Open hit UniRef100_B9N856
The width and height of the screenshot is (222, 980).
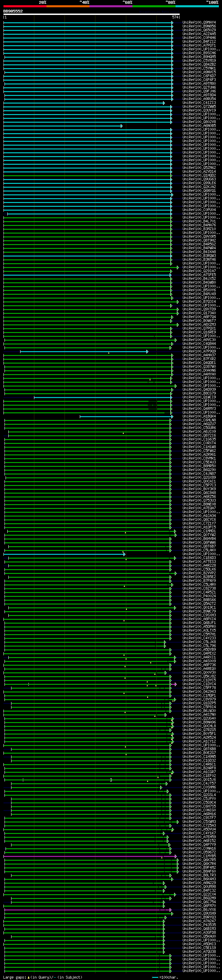[199, 26]
